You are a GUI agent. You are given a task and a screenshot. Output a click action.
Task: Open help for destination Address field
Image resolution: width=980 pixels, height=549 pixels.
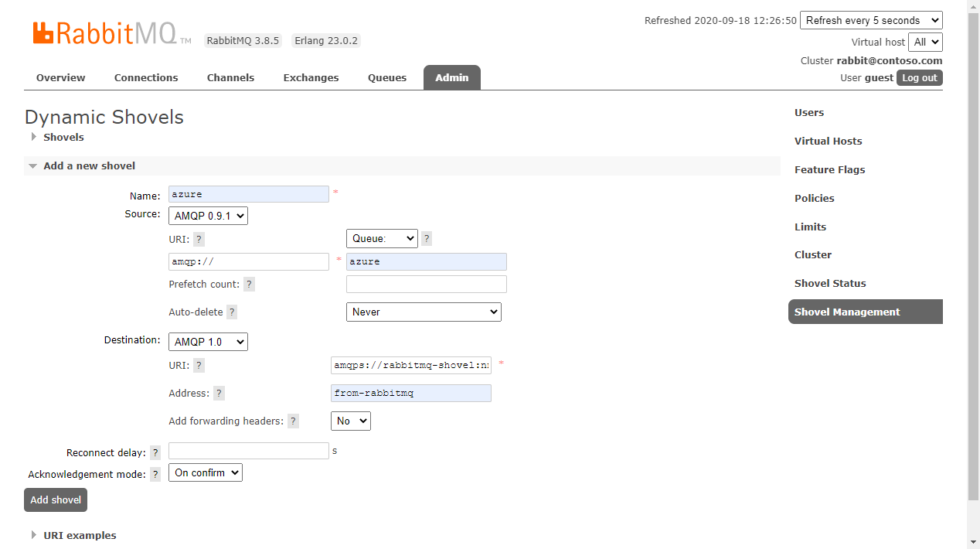tap(219, 393)
